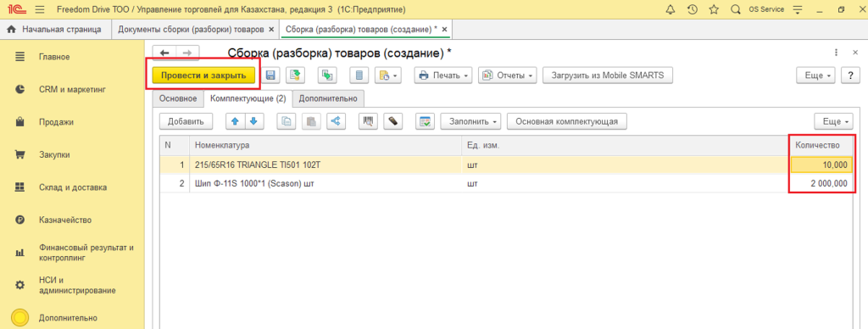
Task: Click the quantity cell 2 000,000
Action: [821, 183]
